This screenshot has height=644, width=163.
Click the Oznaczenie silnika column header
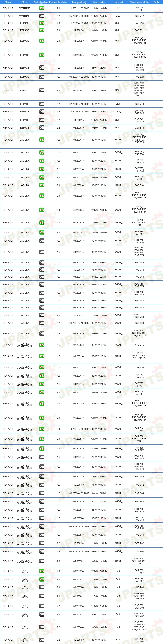tap(139, 2)
